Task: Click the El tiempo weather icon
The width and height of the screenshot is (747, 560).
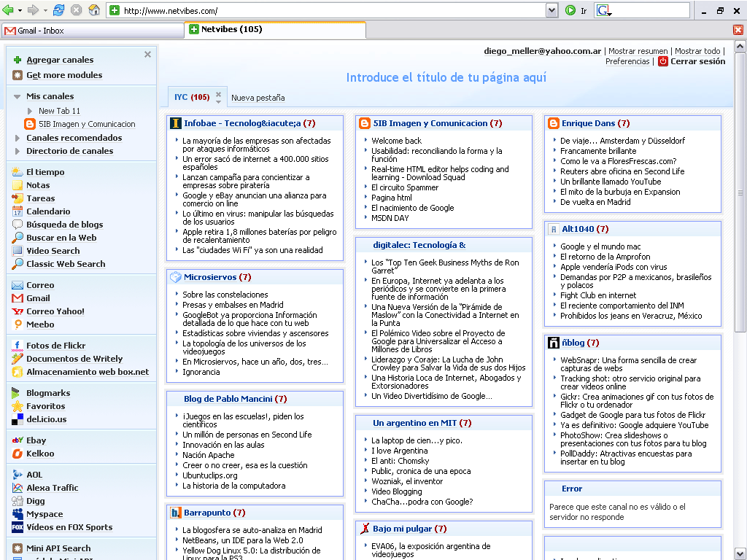Action: tap(18, 172)
